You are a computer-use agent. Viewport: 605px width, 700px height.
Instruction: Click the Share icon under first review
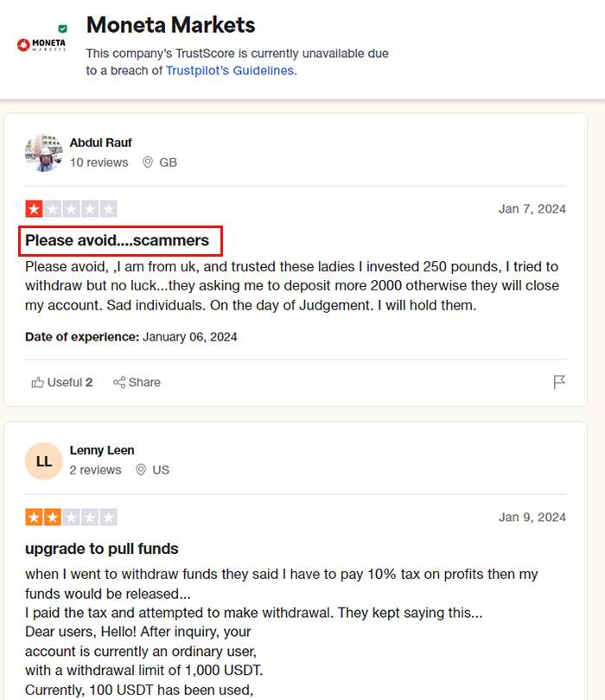(119, 382)
